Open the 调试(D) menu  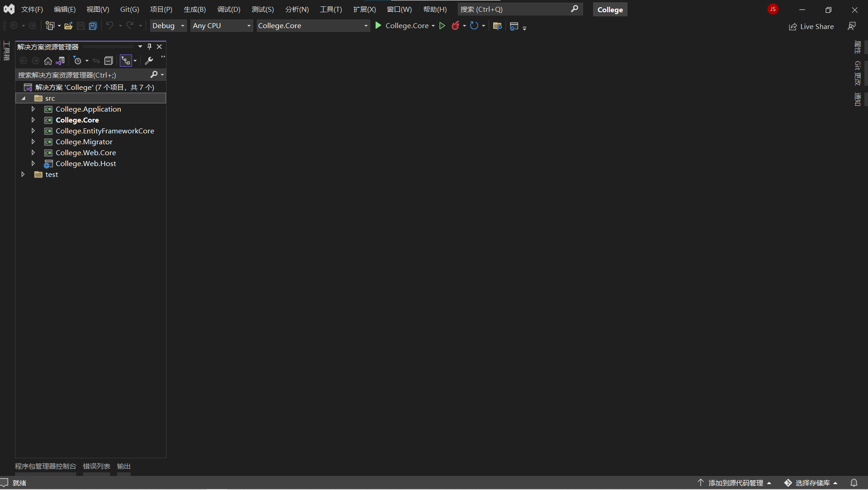[229, 10]
